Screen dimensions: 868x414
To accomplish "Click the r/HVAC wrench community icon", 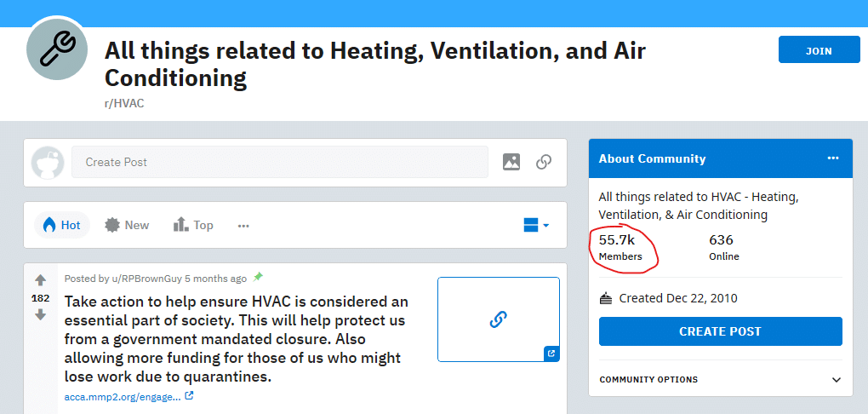I will pos(57,49).
